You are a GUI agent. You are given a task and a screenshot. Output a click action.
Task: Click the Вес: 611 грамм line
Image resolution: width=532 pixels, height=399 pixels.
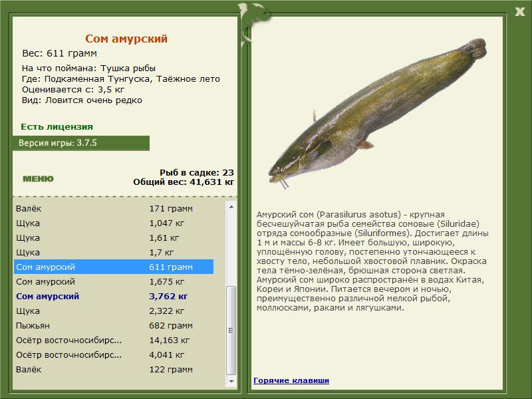pos(59,53)
